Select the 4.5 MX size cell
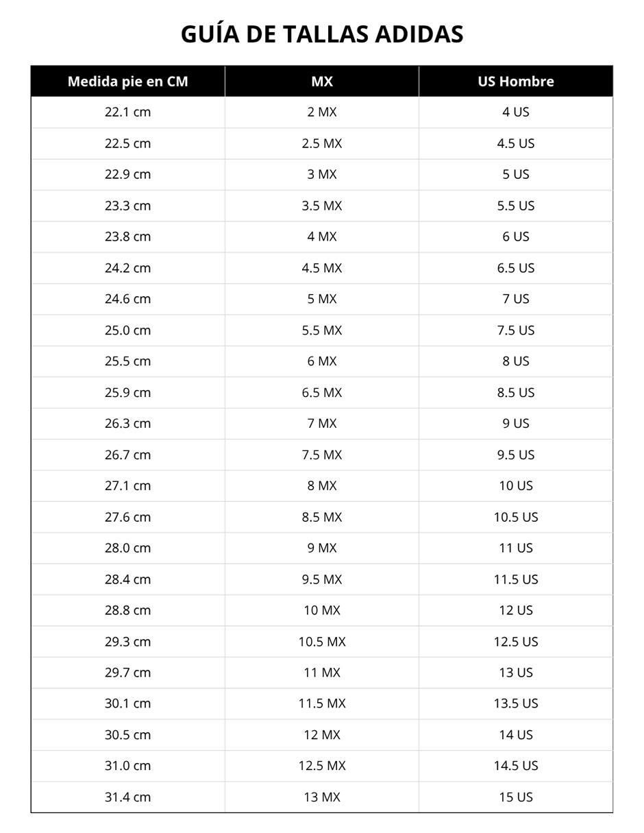The height and width of the screenshot is (833, 644). pyautogui.click(x=322, y=267)
